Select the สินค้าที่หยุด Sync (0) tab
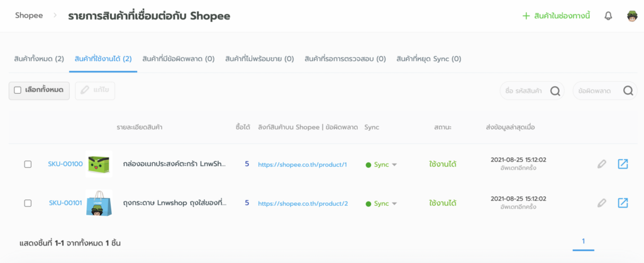This screenshot has height=263, width=644. pos(429,59)
